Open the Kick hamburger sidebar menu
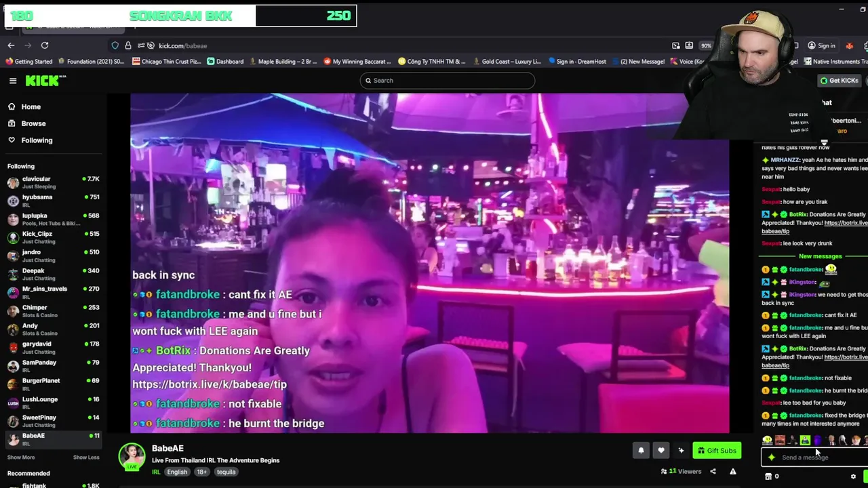This screenshot has height=488, width=868. tap(13, 81)
